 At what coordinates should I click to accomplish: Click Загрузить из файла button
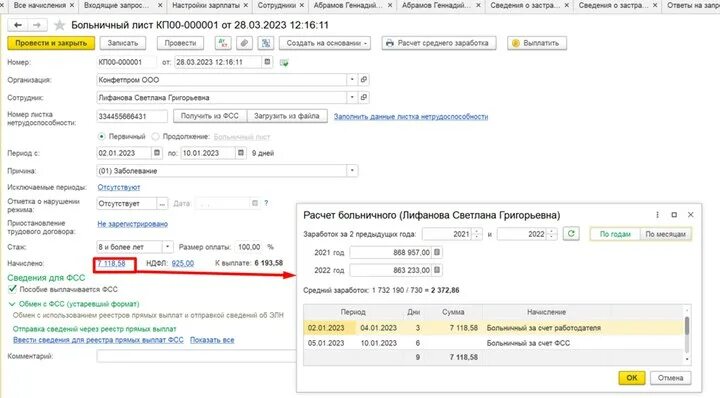(x=287, y=116)
